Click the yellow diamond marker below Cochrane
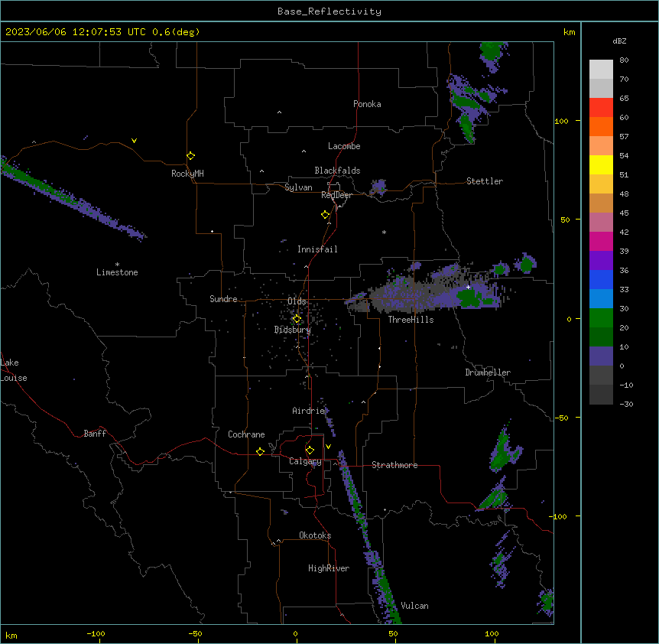659x644 pixels. click(260, 451)
